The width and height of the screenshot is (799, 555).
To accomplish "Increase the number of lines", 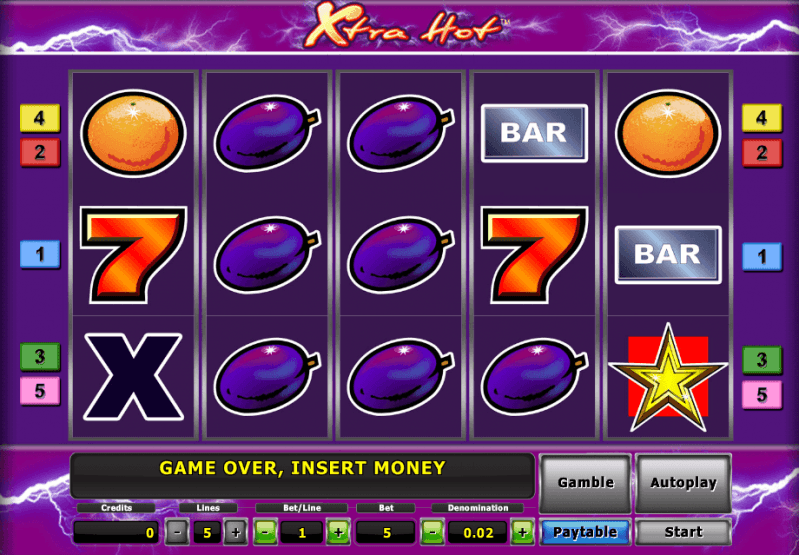I will (x=235, y=533).
